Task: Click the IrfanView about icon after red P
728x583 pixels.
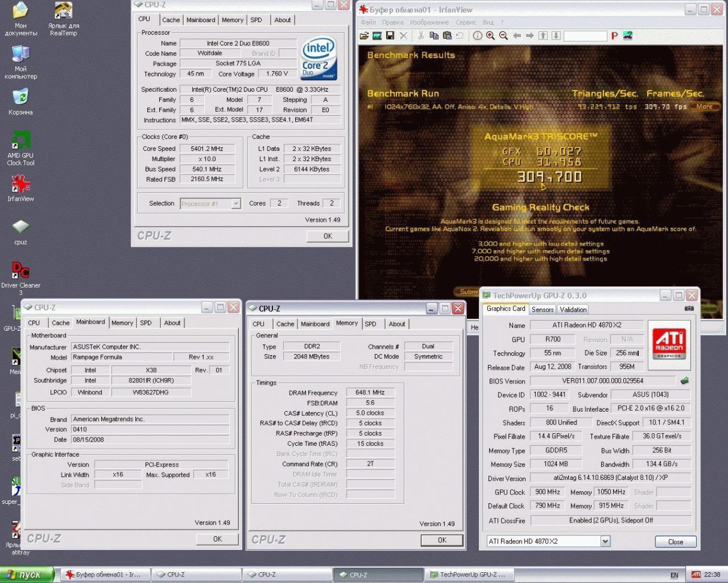Action: point(627,36)
